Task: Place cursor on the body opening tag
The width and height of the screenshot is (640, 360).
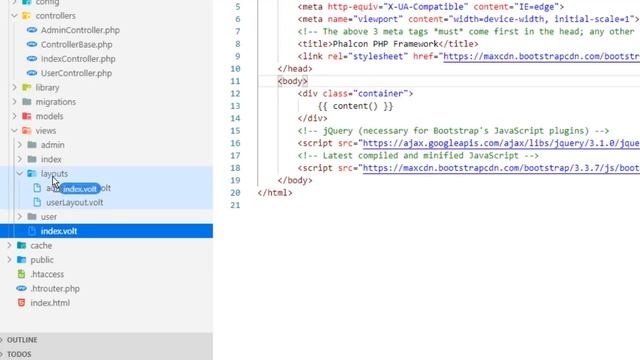Action: [292, 81]
